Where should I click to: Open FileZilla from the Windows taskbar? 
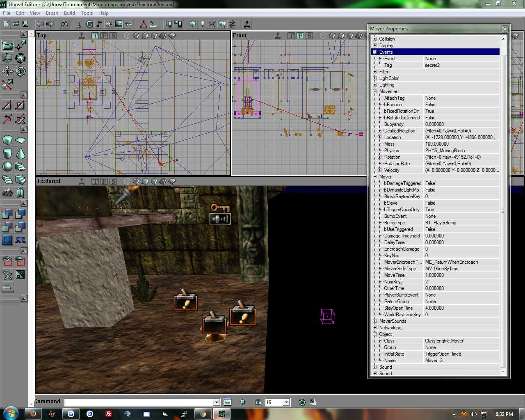pyautogui.click(x=109, y=414)
